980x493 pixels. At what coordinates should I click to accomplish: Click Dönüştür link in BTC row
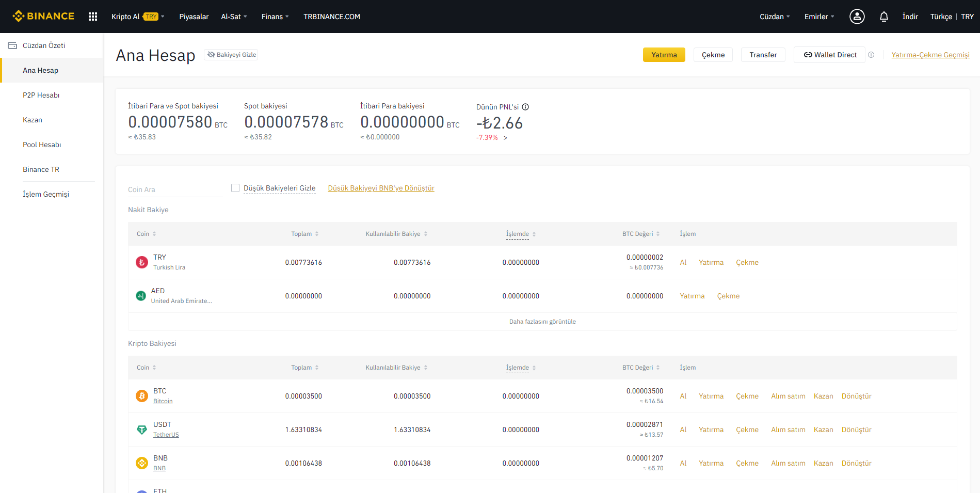pyautogui.click(x=857, y=396)
